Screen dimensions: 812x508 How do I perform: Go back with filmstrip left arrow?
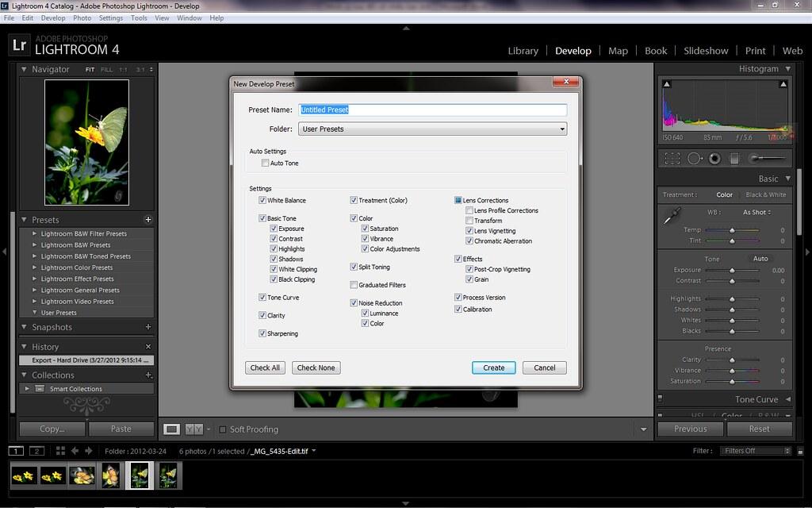75,451
